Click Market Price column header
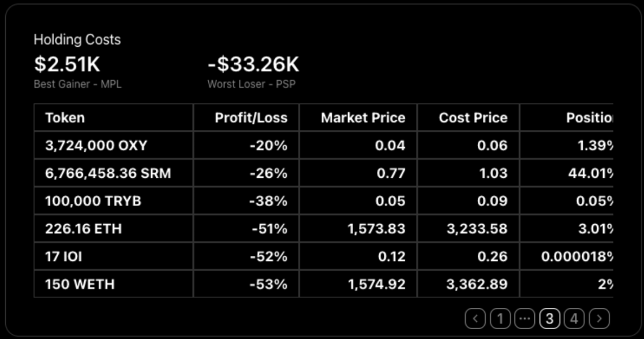This screenshot has height=339, width=644. click(363, 118)
